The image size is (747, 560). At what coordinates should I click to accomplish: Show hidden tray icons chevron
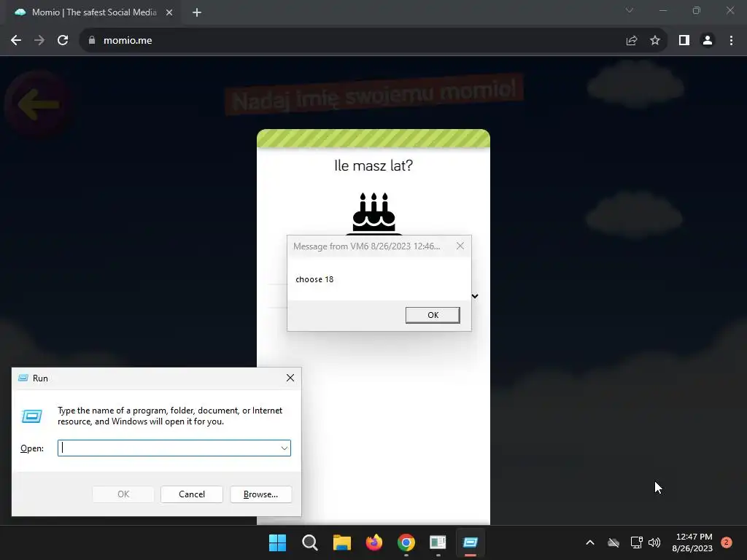coord(589,542)
